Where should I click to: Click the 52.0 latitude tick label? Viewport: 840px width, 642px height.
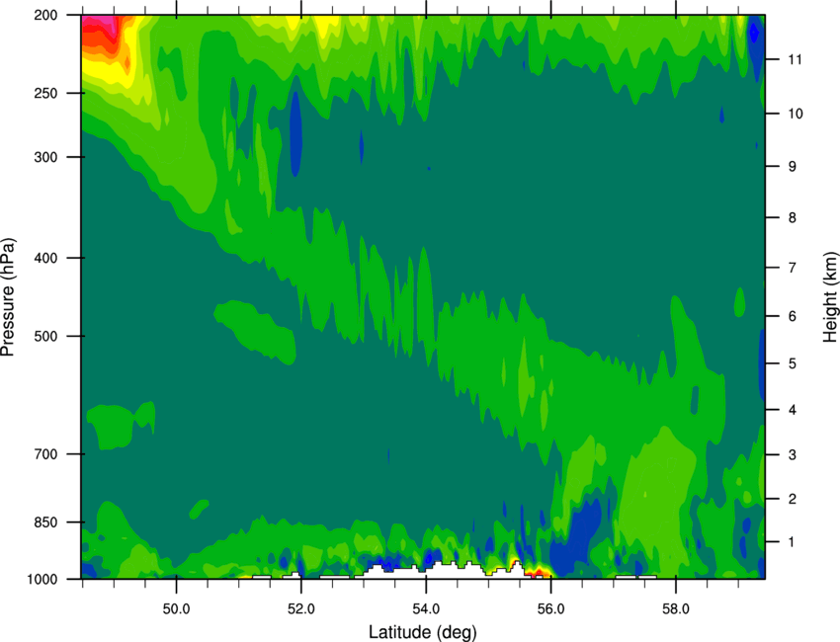(x=301, y=609)
